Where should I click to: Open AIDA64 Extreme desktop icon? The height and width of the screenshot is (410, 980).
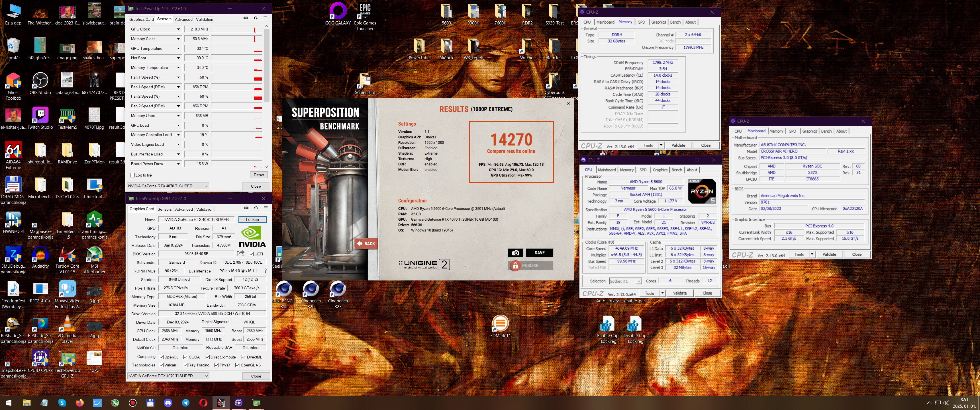click(x=13, y=155)
